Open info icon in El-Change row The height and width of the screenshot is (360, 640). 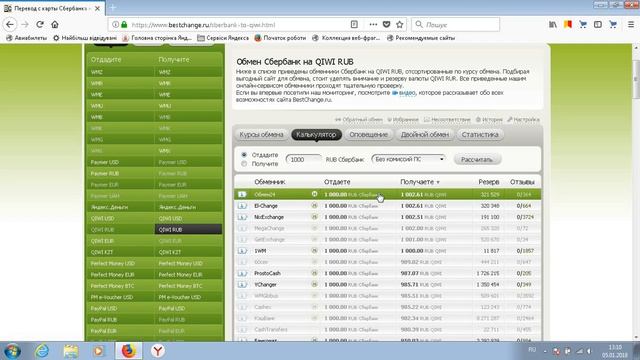242,206
